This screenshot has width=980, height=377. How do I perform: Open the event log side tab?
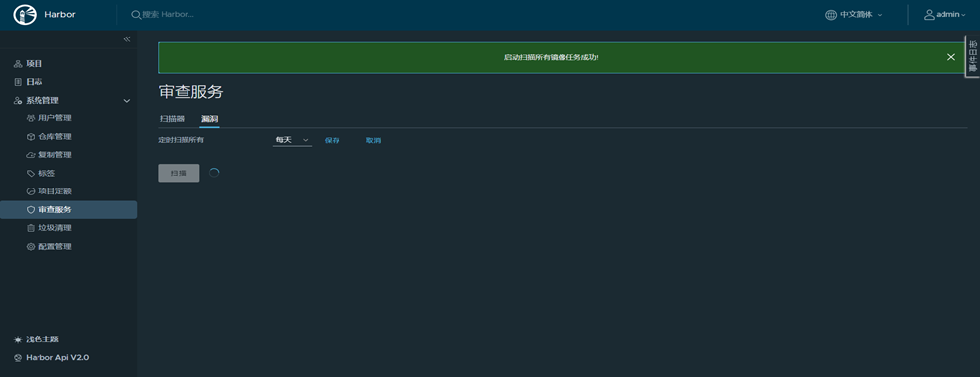[x=973, y=56]
